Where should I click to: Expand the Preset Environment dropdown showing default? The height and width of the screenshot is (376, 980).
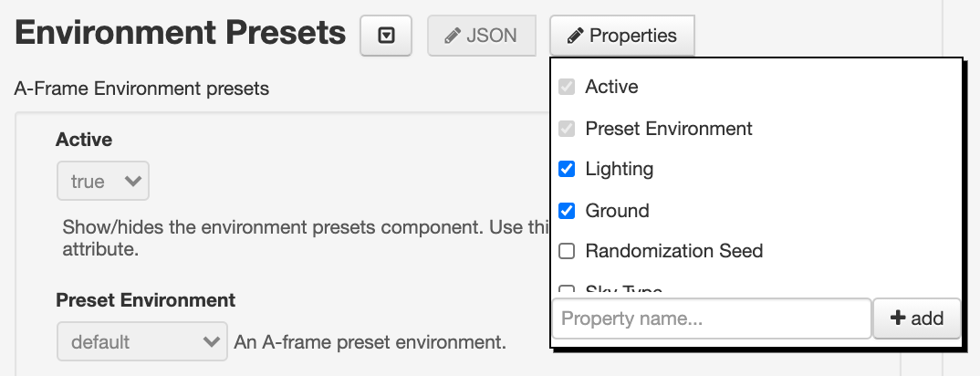(141, 341)
